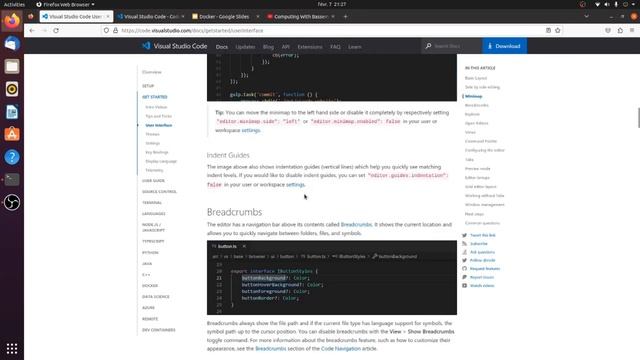640x360 pixels.
Task: Open Files manager from the dock
Action: pos(12,66)
